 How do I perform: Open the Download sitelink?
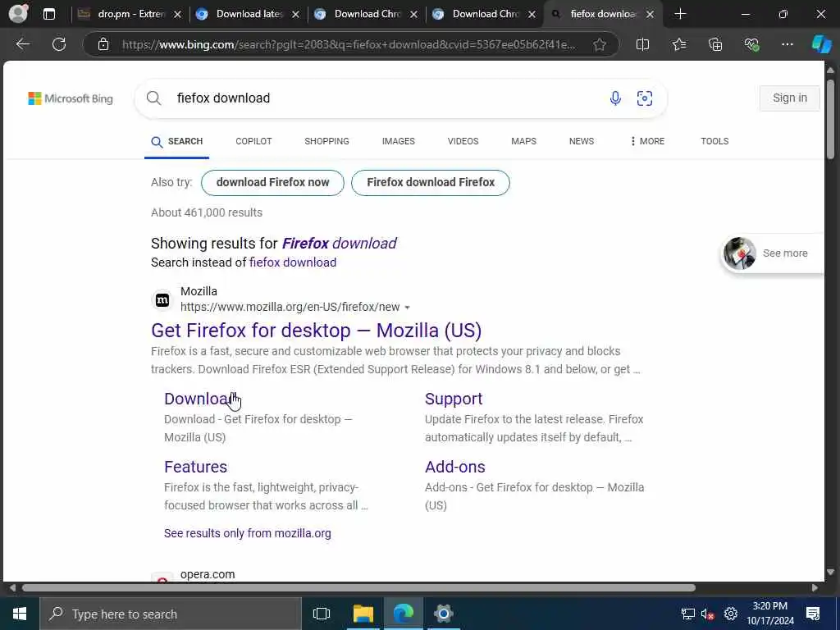point(198,399)
